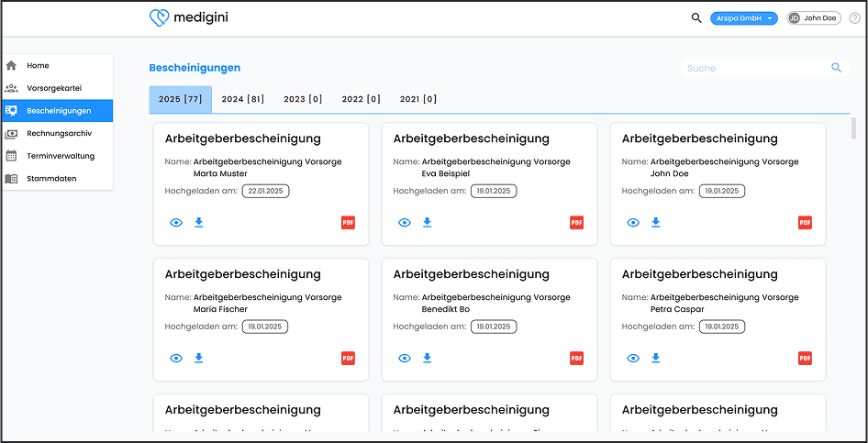Click the medigini heart logo
This screenshot has width=868, height=443.
pos(159,18)
